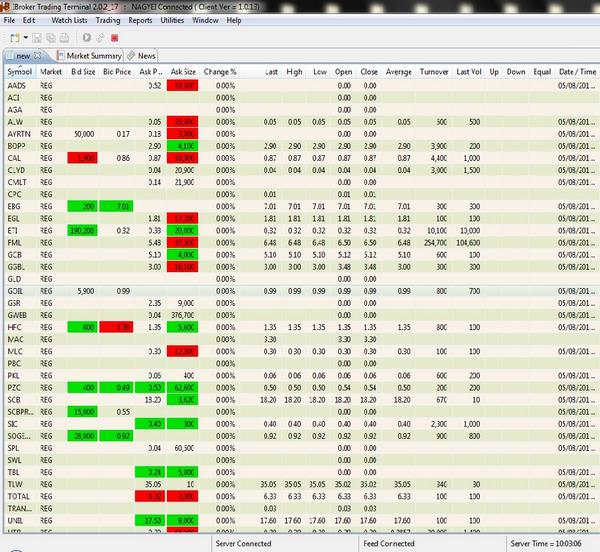The height and width of the screenshot is (552, 600).
Task: Select the GOIL symbol row
Action: (x=302, y=291)
